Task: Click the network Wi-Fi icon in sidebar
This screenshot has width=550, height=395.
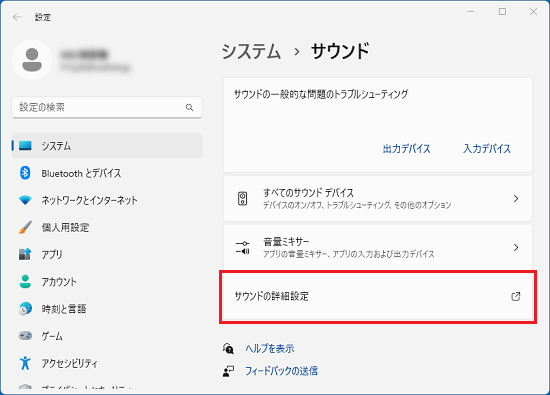Action: (25, 200)
